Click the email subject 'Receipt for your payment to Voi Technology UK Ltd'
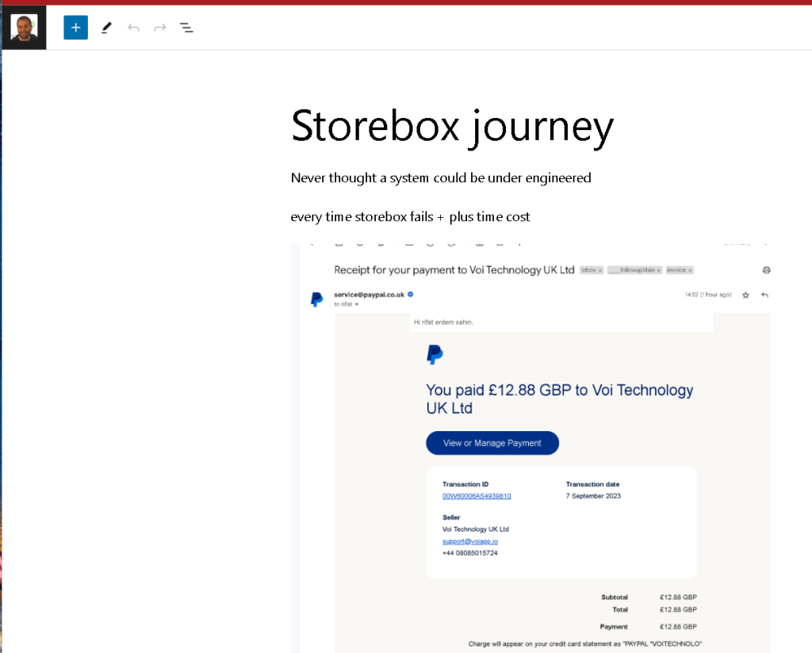 [454, 270]
